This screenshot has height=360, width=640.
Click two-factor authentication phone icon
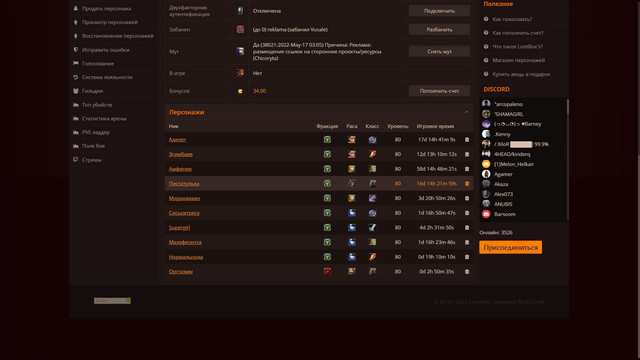(240, 11)
